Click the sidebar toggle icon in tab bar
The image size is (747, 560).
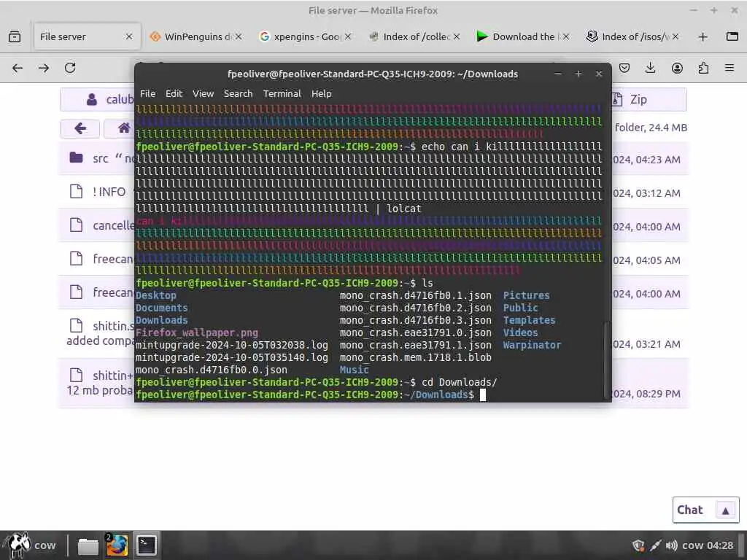pos(732,36)
